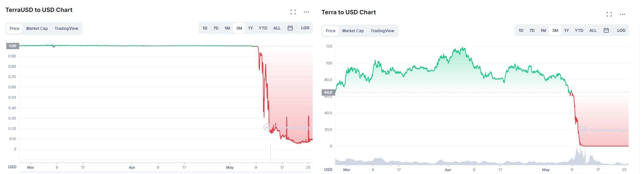Open calendar date picker on Terra chart

[x=606, y=31]
